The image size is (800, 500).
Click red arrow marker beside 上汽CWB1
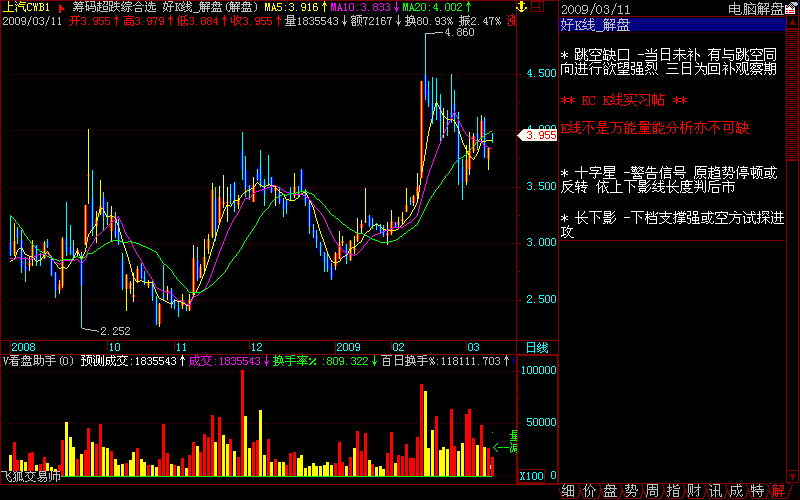point(62,8)
